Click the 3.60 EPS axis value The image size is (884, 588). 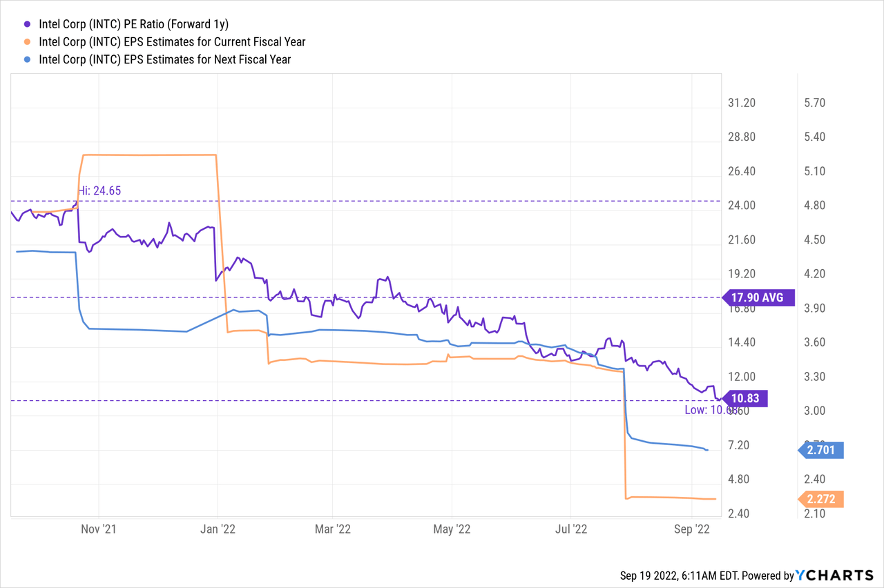(x=816, y=343)
